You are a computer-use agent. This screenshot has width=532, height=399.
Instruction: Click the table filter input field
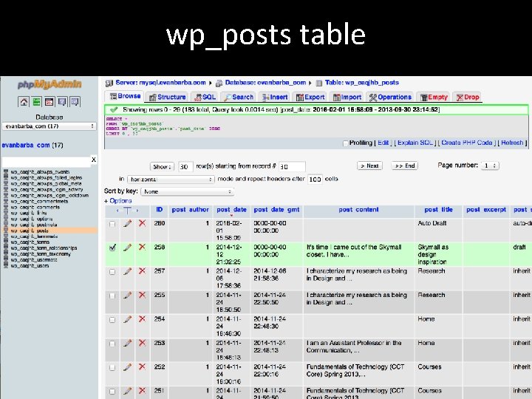point(47,162)
